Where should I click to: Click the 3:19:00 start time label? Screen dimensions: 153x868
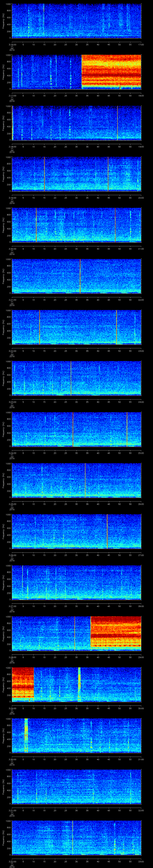[x=12, y=197]
